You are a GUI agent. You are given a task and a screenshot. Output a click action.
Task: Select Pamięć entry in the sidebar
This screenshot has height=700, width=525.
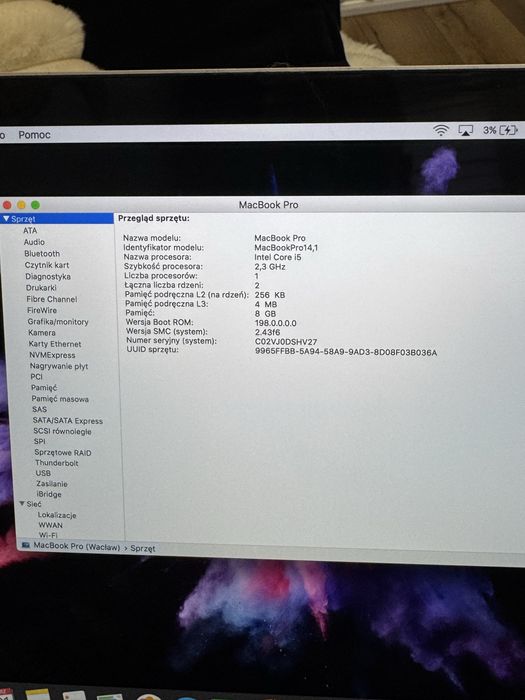pyautogui.click(x=44, y=388)
